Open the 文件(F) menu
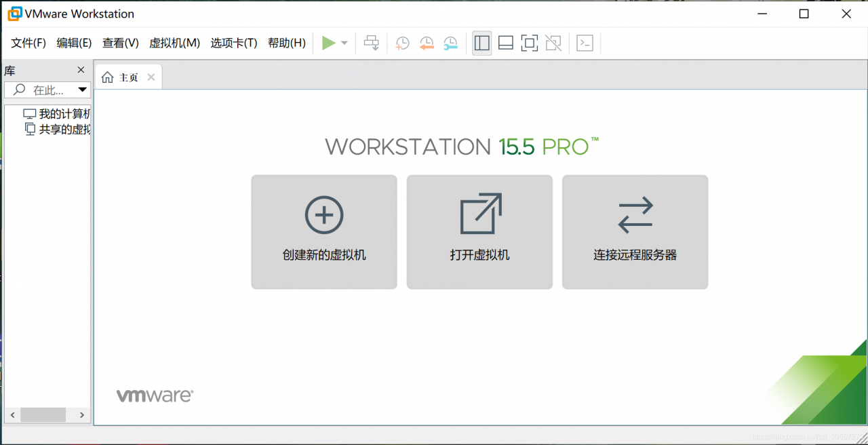The image size is (868, 445). coord(28,43)
